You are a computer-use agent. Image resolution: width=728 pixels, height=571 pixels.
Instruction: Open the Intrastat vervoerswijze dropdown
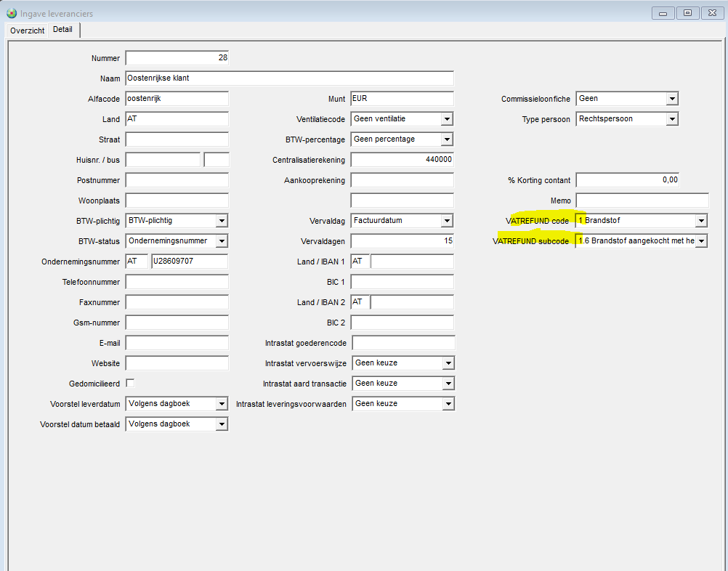tap(448, 363)
